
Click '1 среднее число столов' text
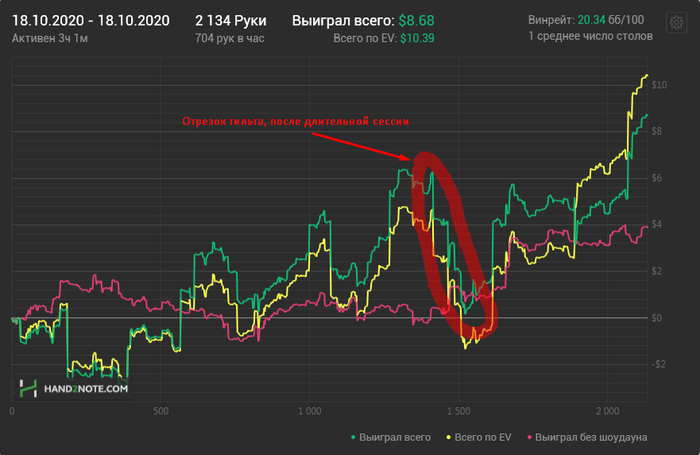tap(590, 36)
